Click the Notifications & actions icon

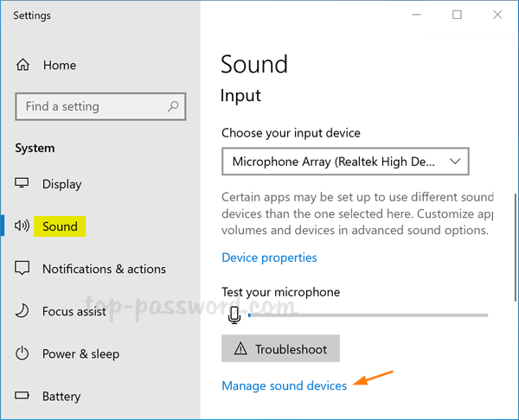(x=22, y=269)
